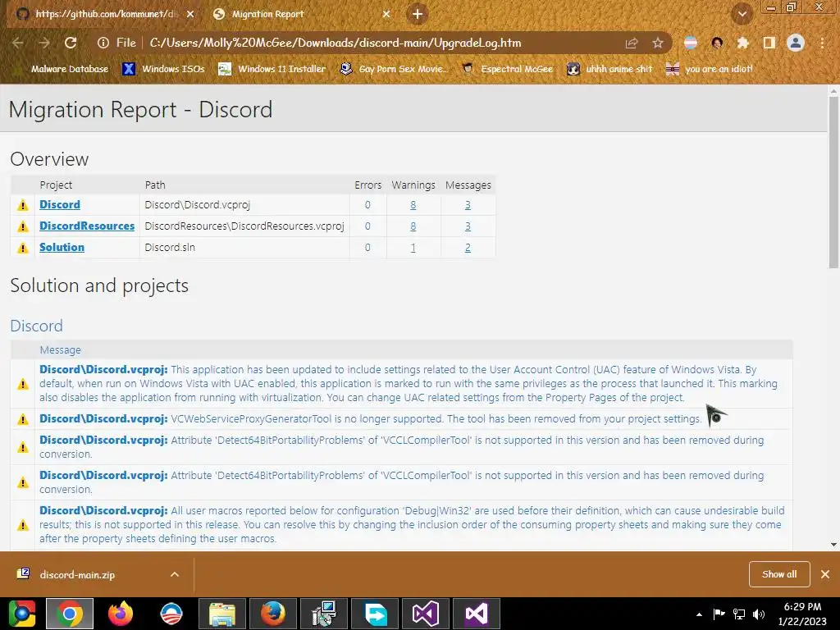
Task: Open Windows 11 Installer bookmark
Action: point(272,69)
